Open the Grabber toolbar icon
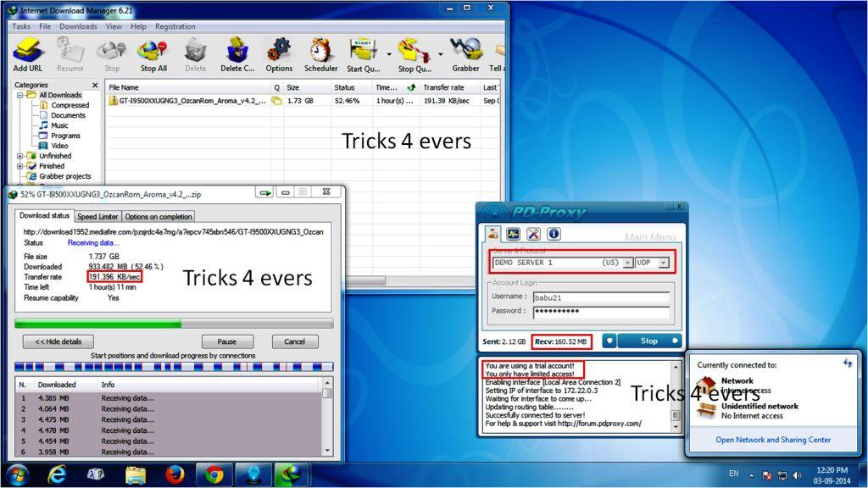This screenshot has height=488, width=868. 465,54
